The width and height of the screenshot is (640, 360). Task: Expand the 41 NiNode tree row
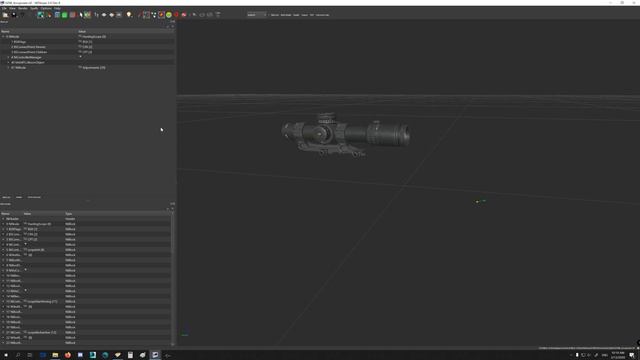click(8, 67)
